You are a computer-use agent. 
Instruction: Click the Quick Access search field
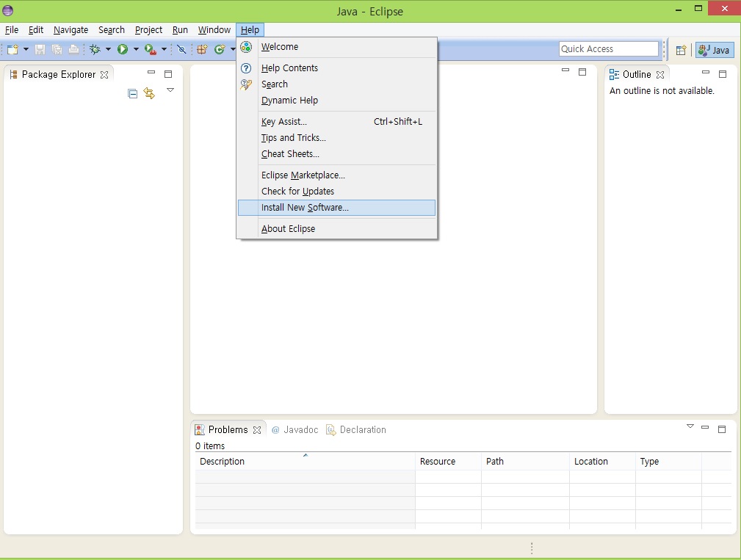608,48
